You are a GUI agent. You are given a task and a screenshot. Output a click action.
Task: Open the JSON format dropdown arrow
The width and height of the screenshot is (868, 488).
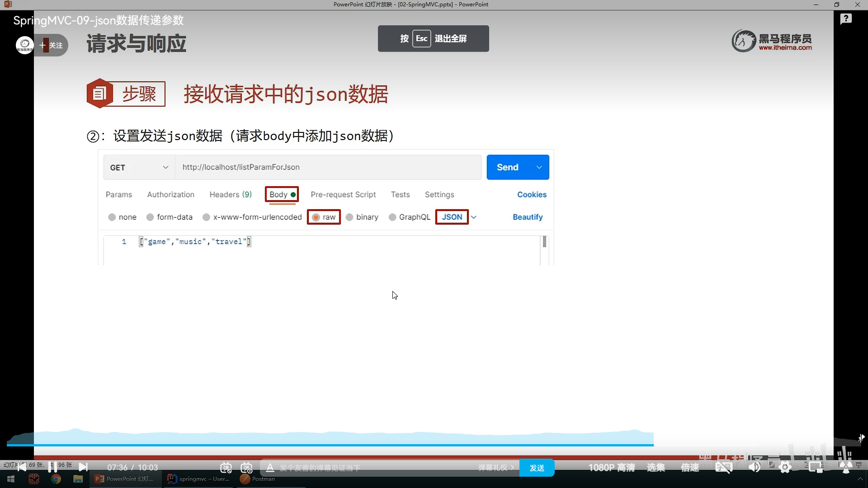click(x=474, y=217)
